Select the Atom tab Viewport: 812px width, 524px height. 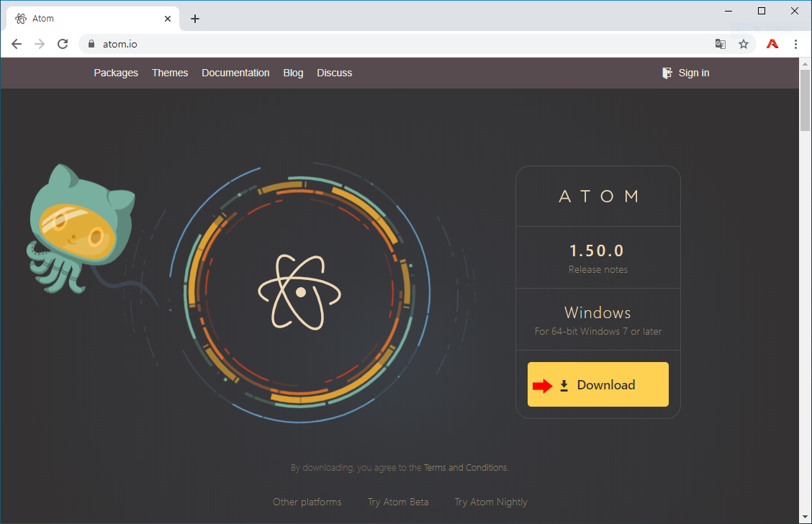point(93,19)
